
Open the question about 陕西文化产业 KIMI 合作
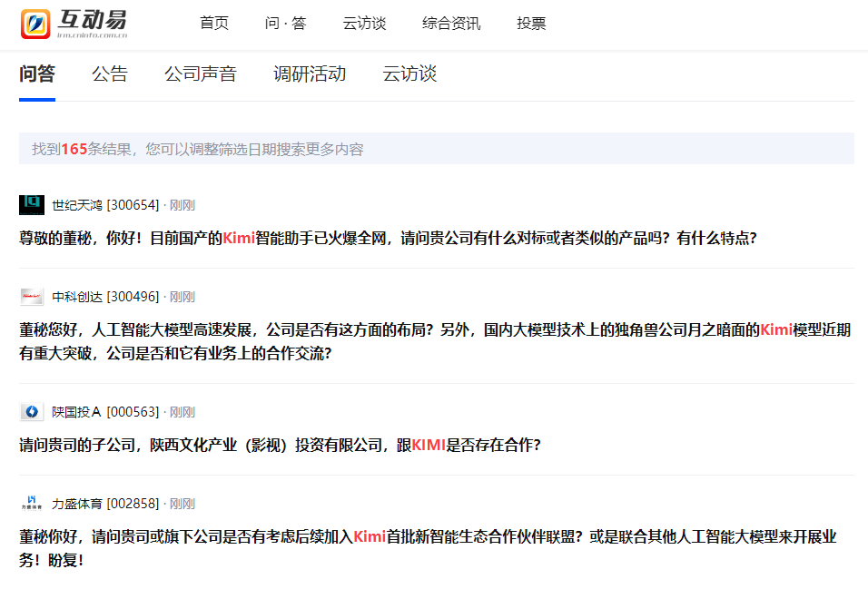click(x=280, y=445)
